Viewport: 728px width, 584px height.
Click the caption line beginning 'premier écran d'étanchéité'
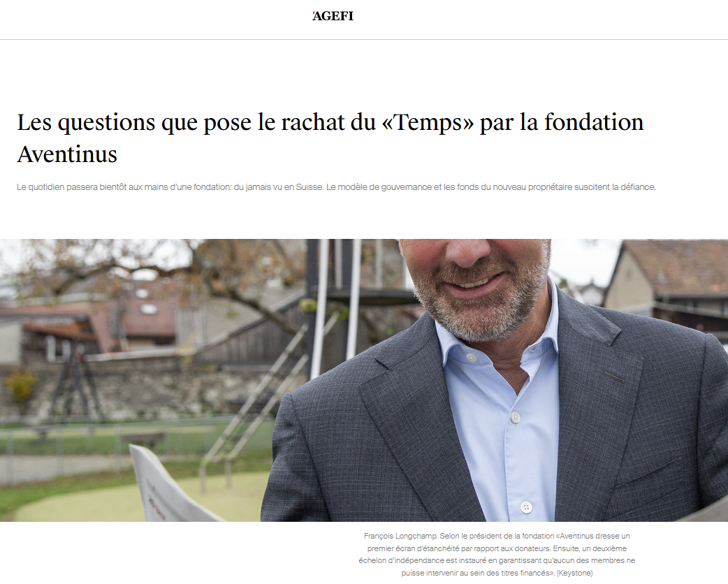(497, 548)
